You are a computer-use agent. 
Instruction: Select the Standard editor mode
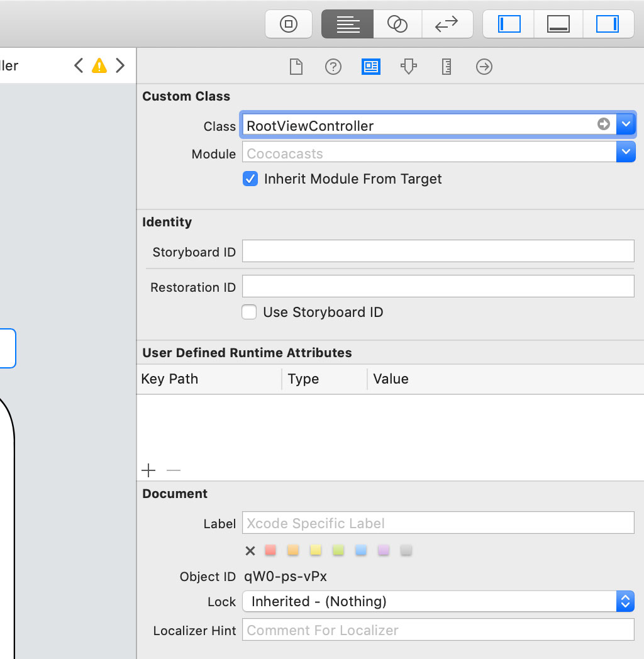pos(347,24)
